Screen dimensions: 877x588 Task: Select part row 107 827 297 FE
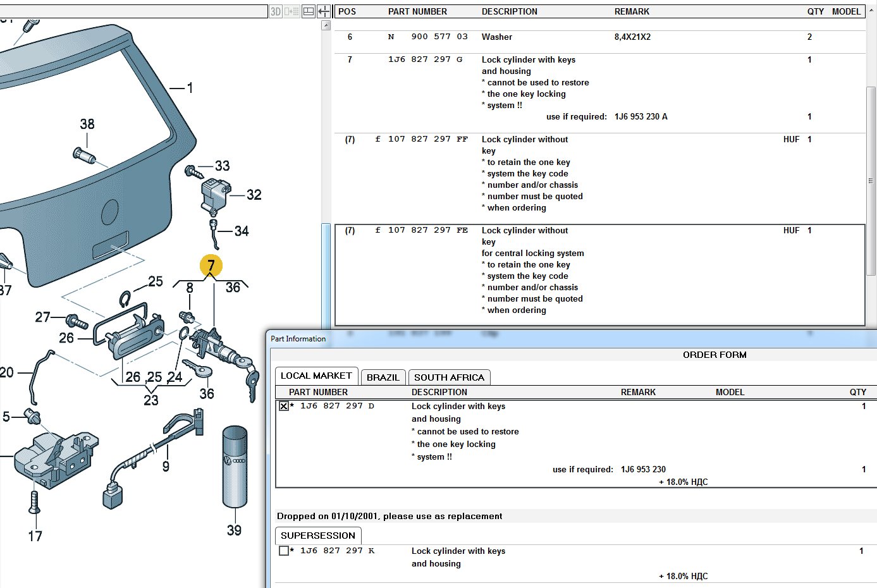pyautogui.click(x=599, y=275)
